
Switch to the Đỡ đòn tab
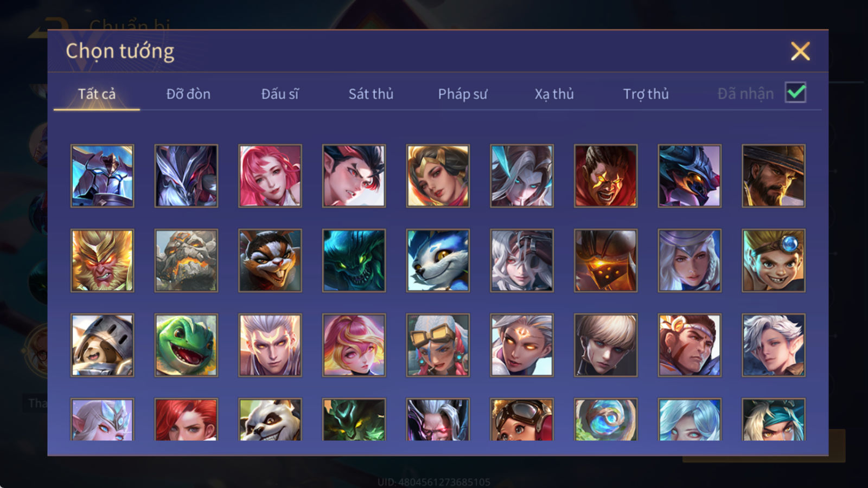pyautogui.click(x=188, y=94)
